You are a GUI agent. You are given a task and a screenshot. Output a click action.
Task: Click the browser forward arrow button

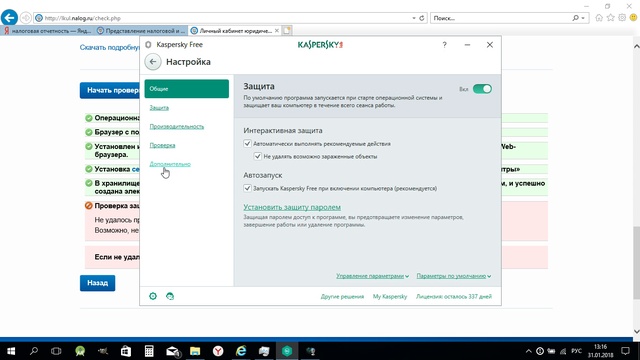coord(25,18)
